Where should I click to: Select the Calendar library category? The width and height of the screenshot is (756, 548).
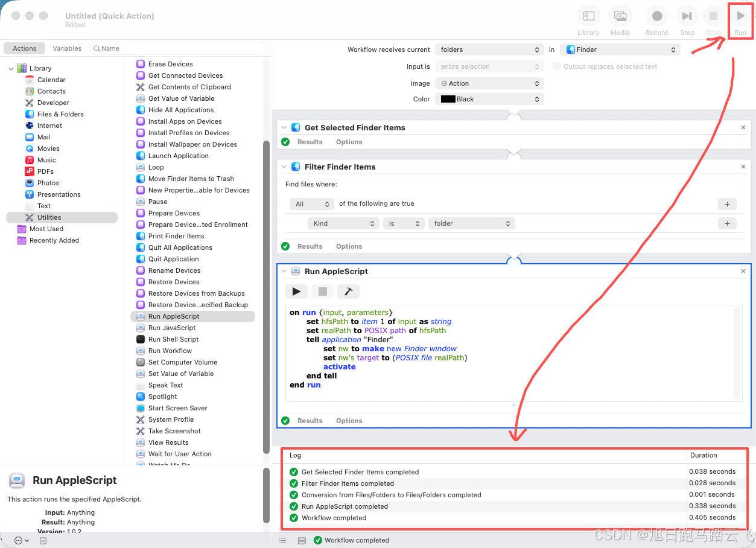(x=51, y=80)
